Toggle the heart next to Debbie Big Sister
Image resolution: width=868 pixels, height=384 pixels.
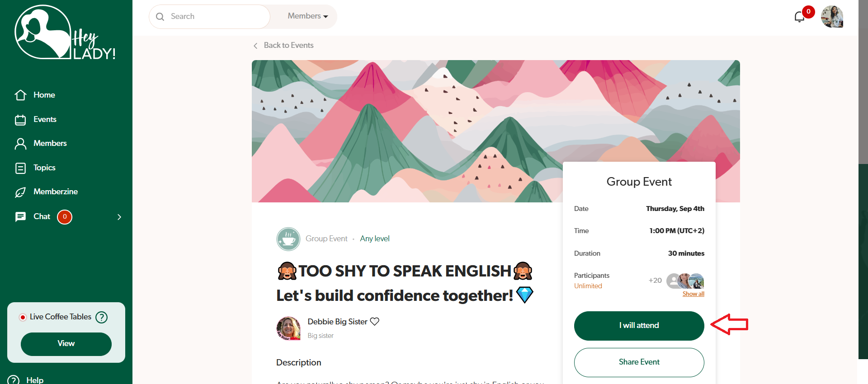coord(375,322)
